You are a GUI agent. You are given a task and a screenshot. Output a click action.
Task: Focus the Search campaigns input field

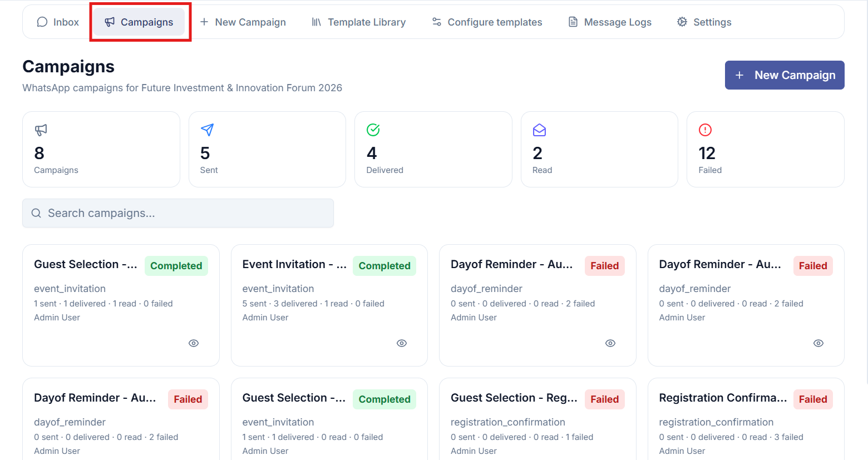[x=178, y=213]
